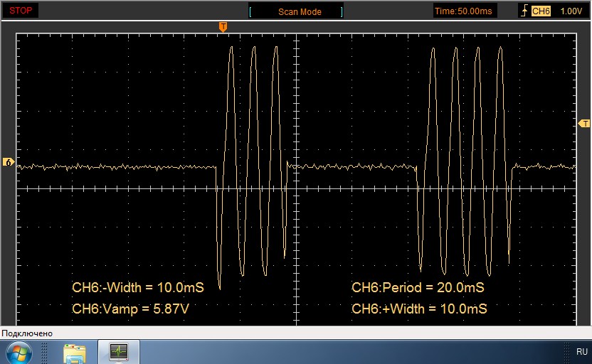
Task: Click the STOP run status indicator
Action: point(21,11)
